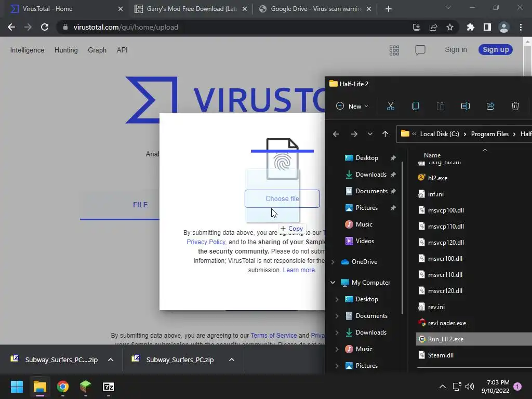Open Windows Start menu

tap(17, 387)
